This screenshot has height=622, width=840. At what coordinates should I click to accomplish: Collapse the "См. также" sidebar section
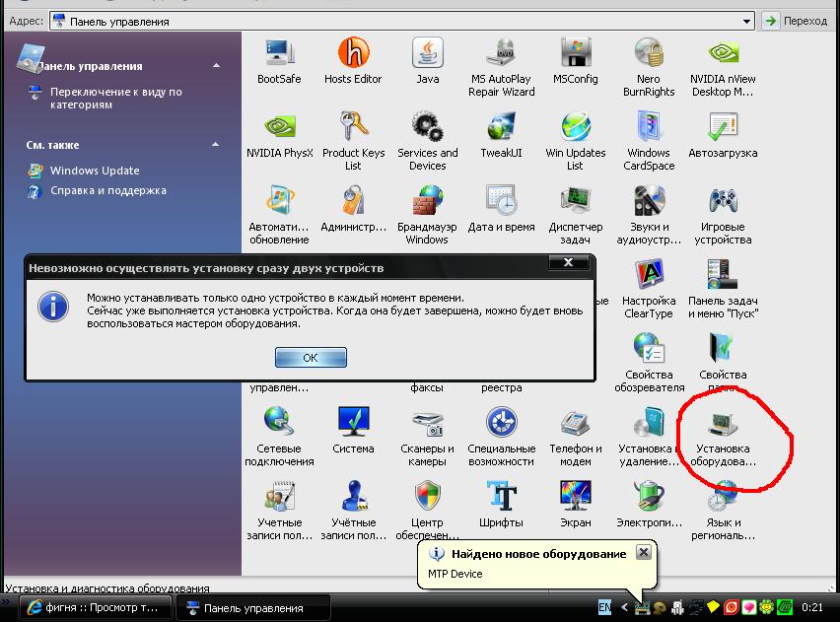click(x=215, y=144)
